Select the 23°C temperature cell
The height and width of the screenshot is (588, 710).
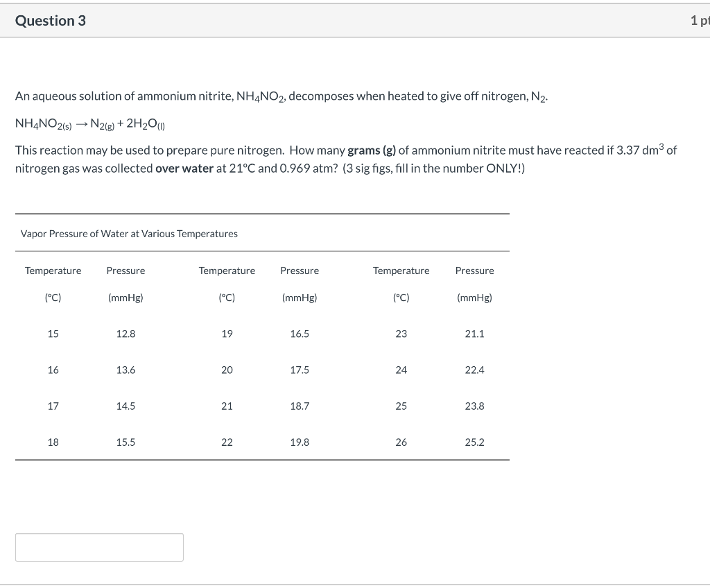coord(401,334)
